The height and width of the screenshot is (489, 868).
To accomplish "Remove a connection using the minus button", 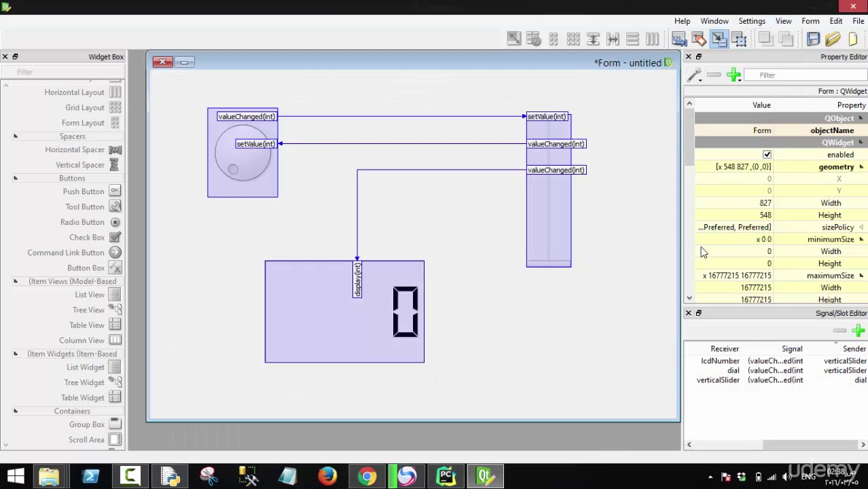I will [839, 331].
